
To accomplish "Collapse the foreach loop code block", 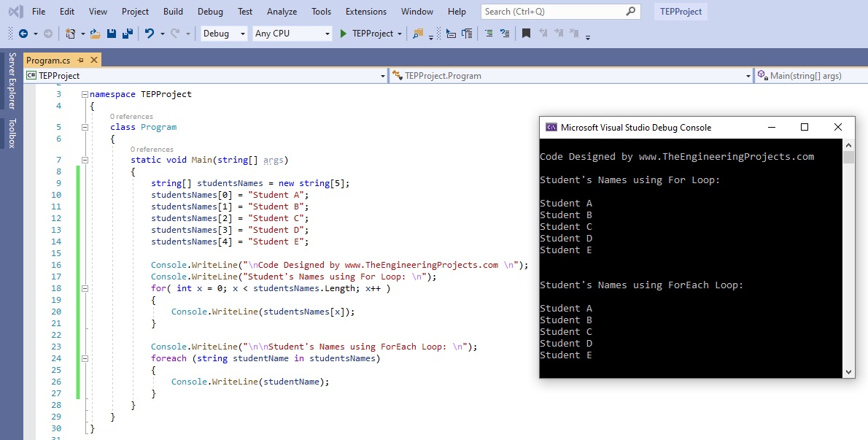I will pos(85,358).
